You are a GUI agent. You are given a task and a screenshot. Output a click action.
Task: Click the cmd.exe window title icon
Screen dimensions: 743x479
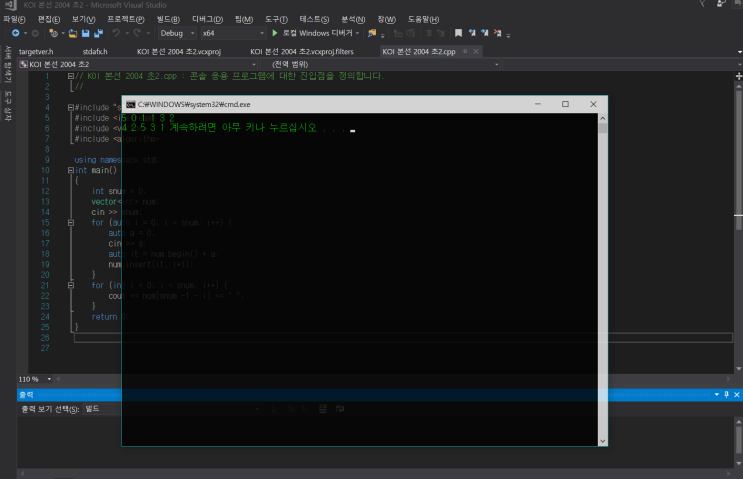tap(131, 104)
